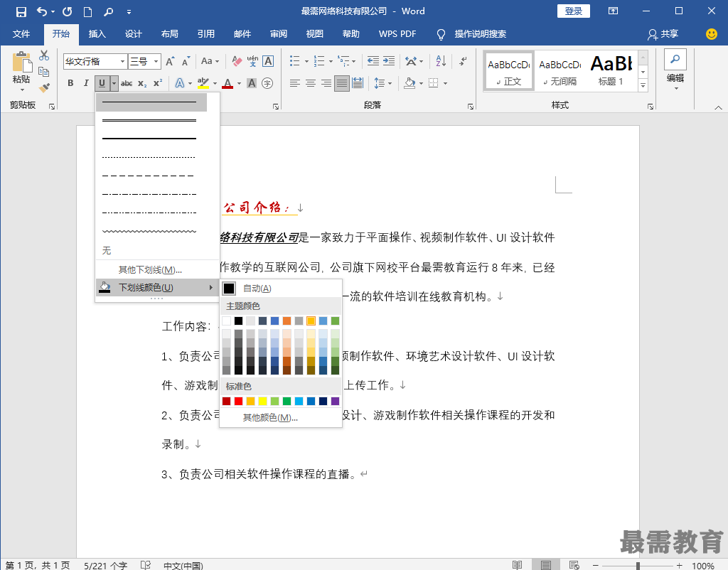
Task: Align text to the right
Action: pos(326,83)
